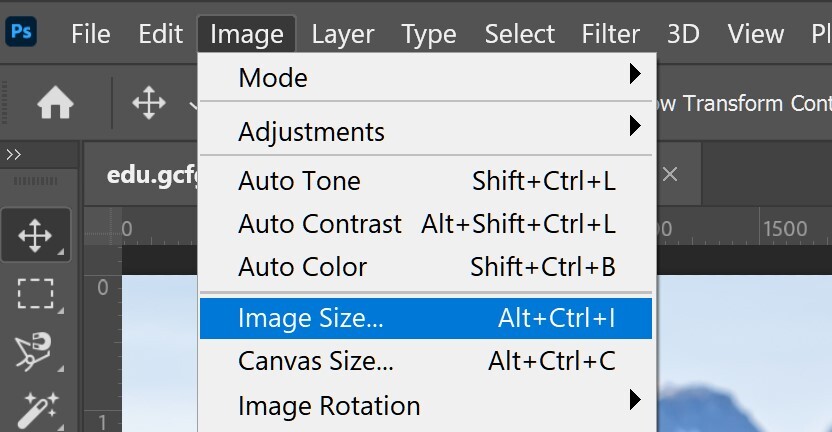Select the Magnetic Lasso tool
Screen dimensions: 832x432
[35, 352]
